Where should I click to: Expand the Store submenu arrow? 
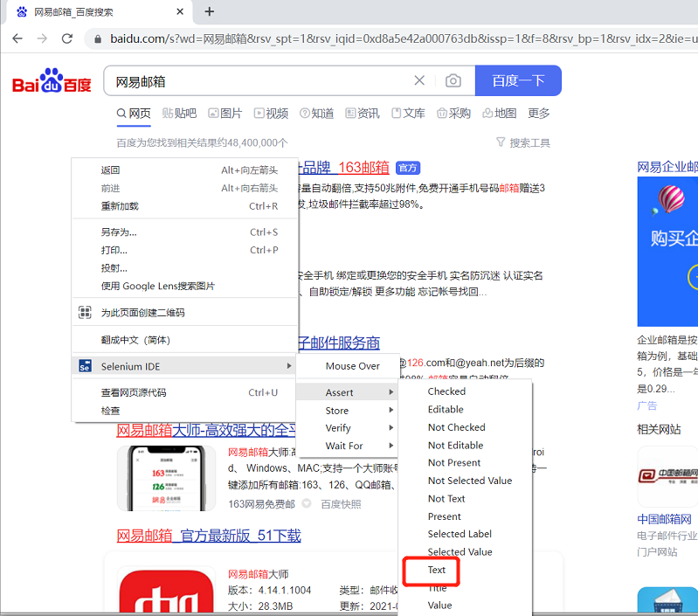[x=390, y=410]
